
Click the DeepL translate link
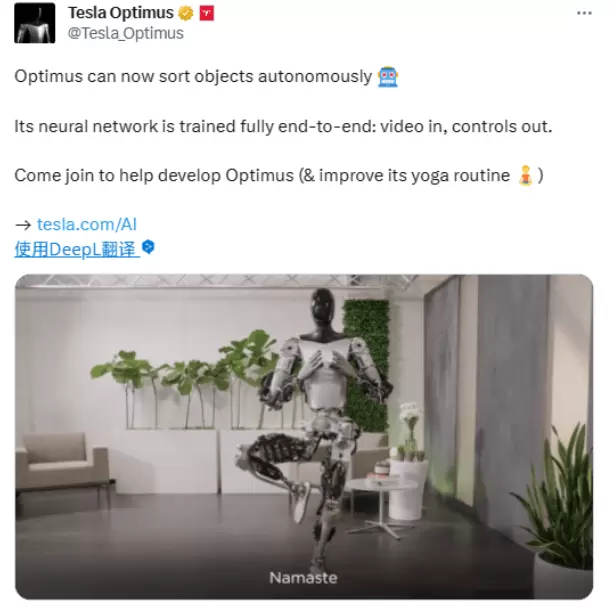76,249
